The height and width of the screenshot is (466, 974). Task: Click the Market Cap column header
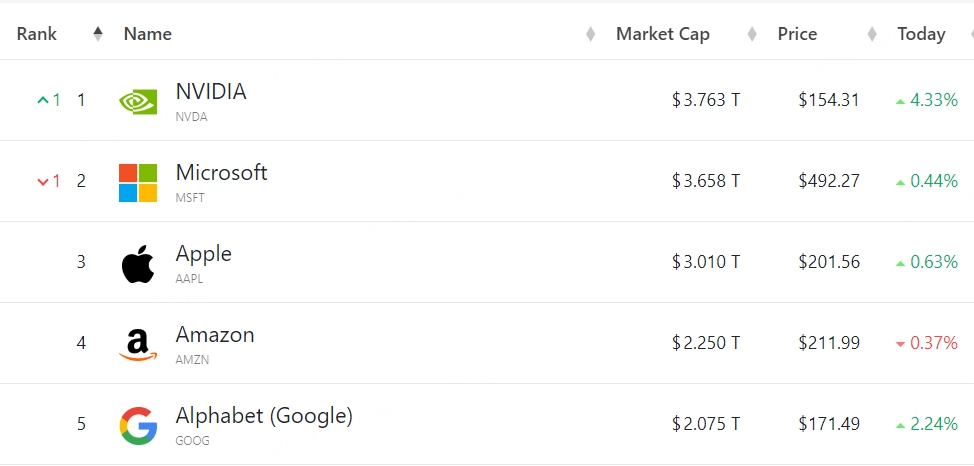coord(662,34)
